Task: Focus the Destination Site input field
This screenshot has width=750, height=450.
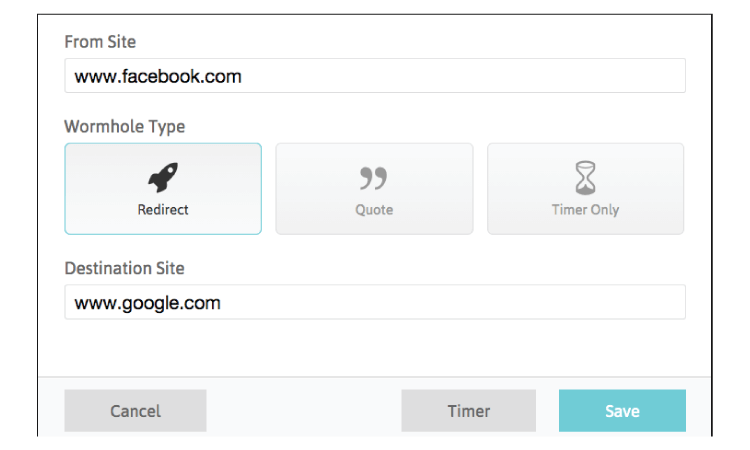Action: pyautogui.click(x=375, y=302)
